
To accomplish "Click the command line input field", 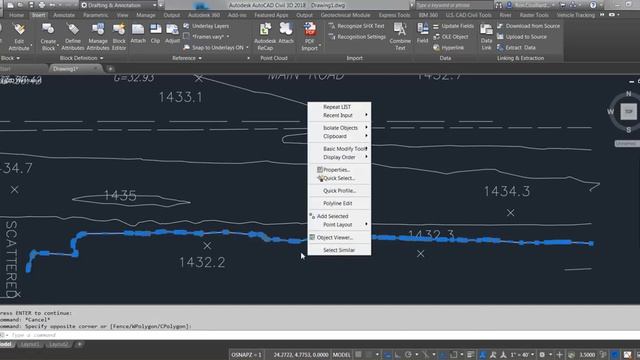I will [x=320, y=335].
